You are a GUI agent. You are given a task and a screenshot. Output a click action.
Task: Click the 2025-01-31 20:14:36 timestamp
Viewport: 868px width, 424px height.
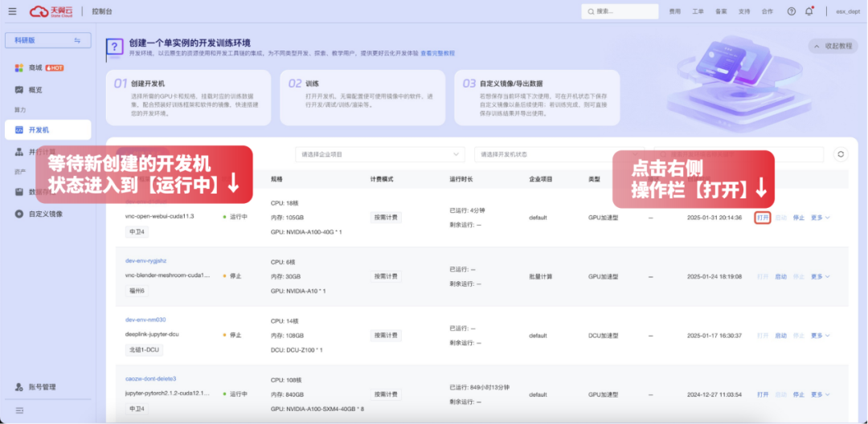coord(714,218)
